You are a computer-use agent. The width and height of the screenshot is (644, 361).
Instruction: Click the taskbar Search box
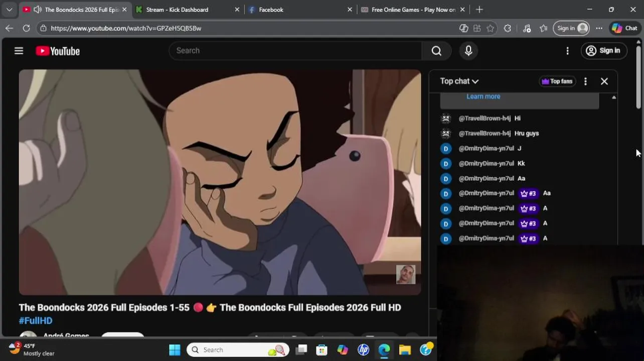[239, 350]
